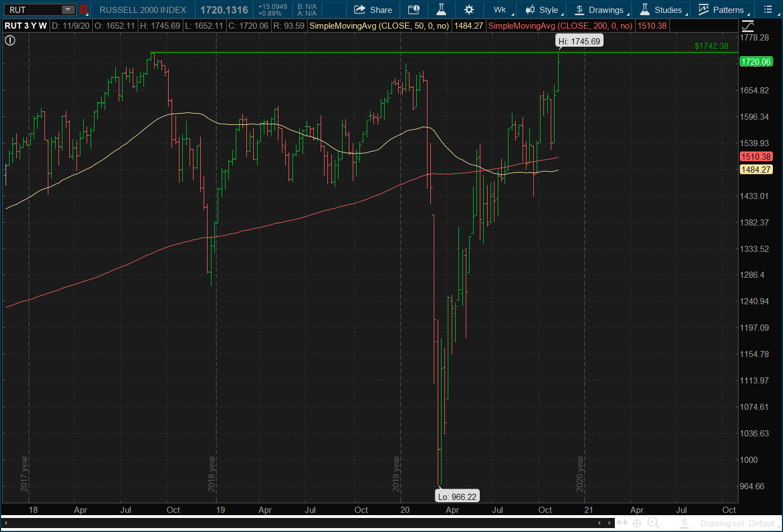Click the B: N/A bid text

click(307, 7)
